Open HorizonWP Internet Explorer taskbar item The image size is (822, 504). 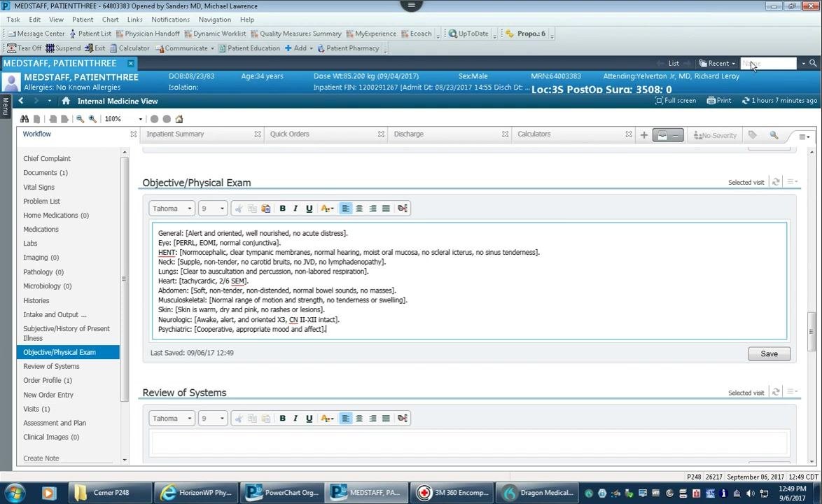(x=197, y=493)
